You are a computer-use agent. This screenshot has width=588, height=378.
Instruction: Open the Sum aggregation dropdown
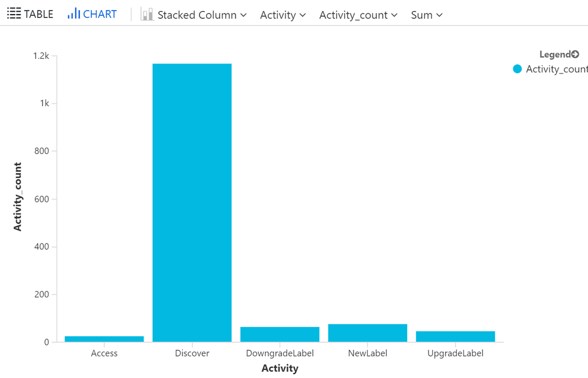426,15
